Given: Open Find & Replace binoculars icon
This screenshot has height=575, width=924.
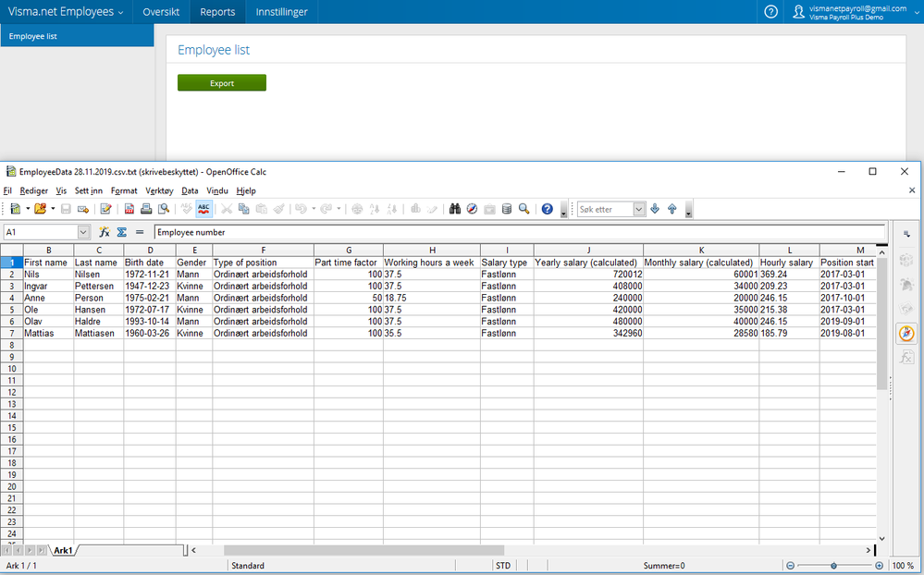Looking at the screenshot, I should pos(455,209).
